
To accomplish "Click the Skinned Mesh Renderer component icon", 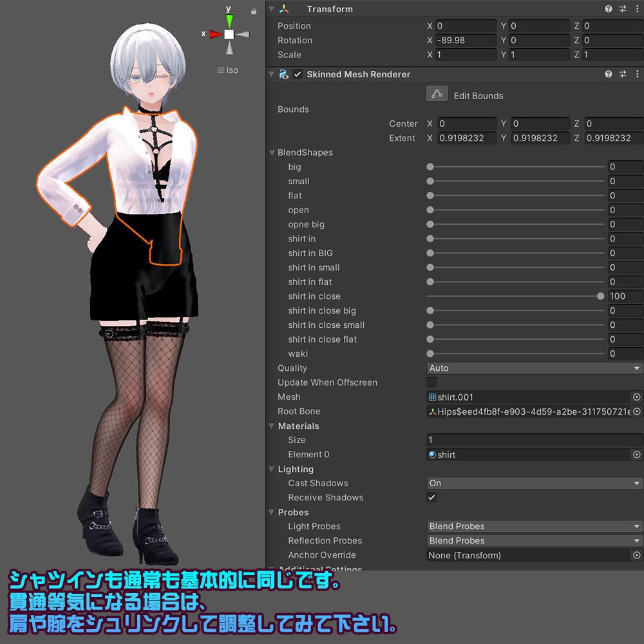I will [x=283, y=74].
